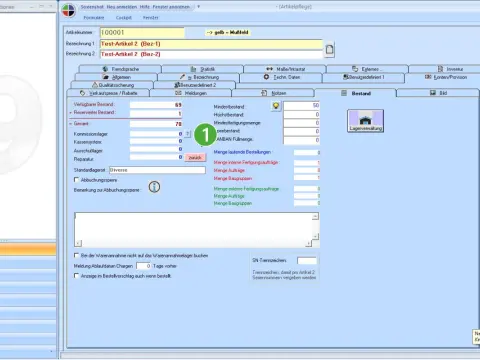Click Neu anmelden in the quick access bar
Image resolution: width=480 pixels, height=360 pixels.
click(x=122, y=7)
